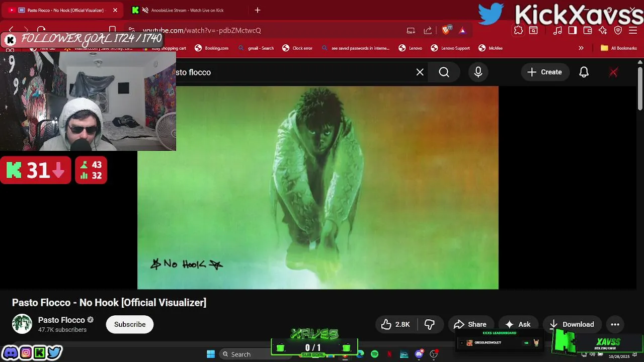Viewport: 644px width, 362px height.
Task: Switch to the AnoobisLive Stream Kick tab
Action: coord(187,10)
